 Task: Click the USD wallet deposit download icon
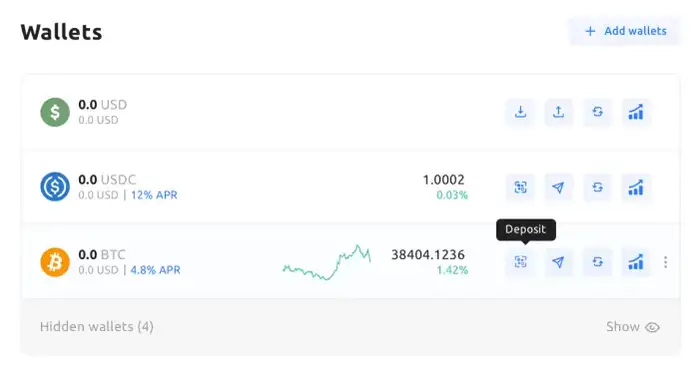tap(520, 112)
